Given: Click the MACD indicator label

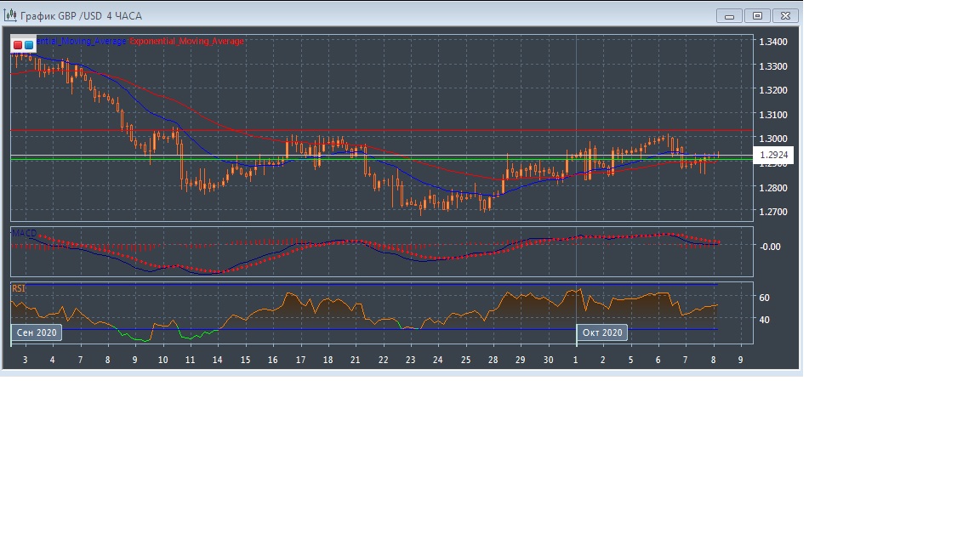Looking at the screenshot, I should coord(24,233).
